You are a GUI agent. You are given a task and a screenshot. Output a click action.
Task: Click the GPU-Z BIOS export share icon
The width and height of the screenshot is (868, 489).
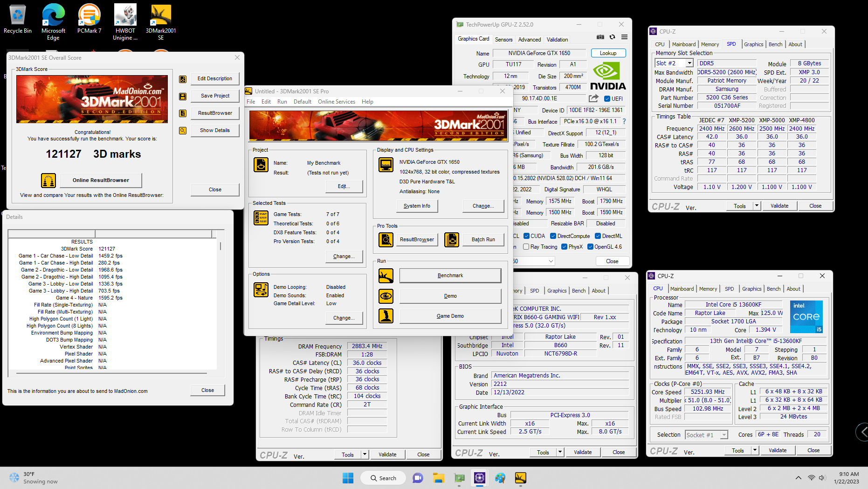click(x=593, y=98)
